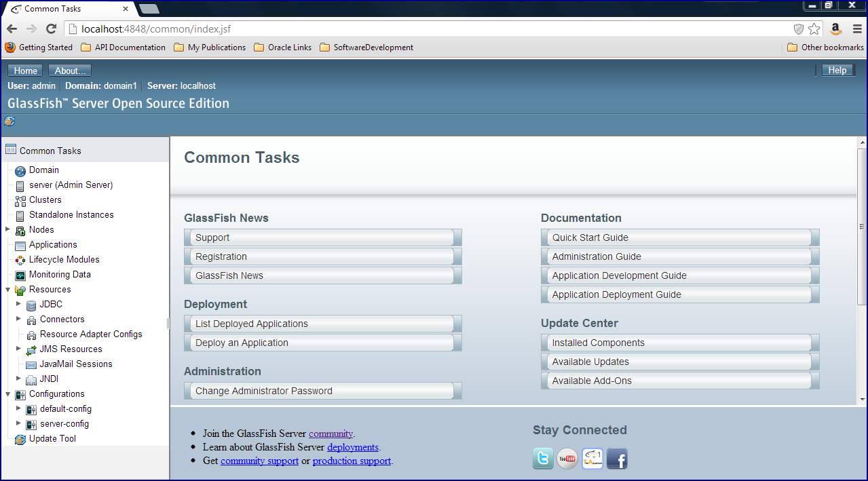Click the Lifecycle Modules cycle icon
Image resolution: width=868 pixels, height=481 pixels.
(20, 261)
